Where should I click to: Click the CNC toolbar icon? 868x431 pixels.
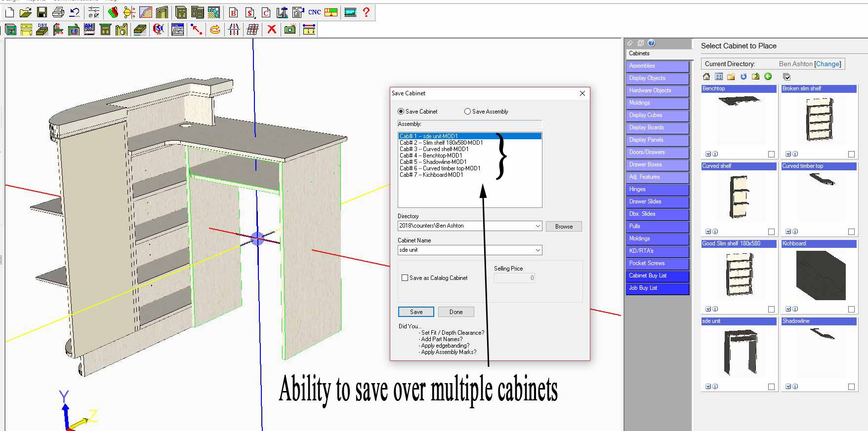coord(314,12)
